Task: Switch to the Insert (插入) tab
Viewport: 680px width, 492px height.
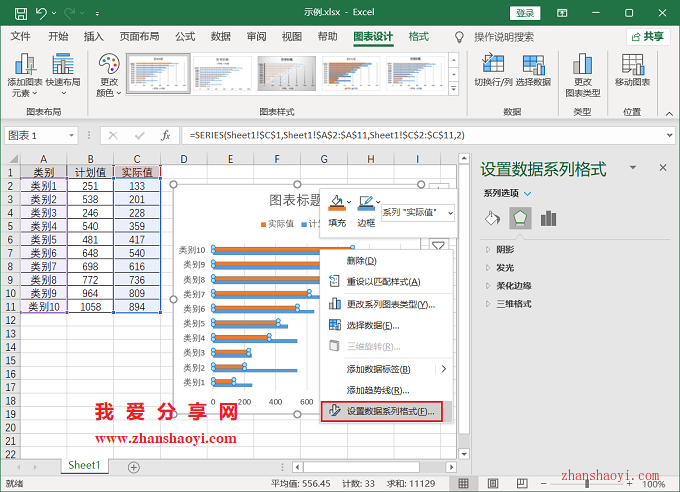Action: point(94,36)
